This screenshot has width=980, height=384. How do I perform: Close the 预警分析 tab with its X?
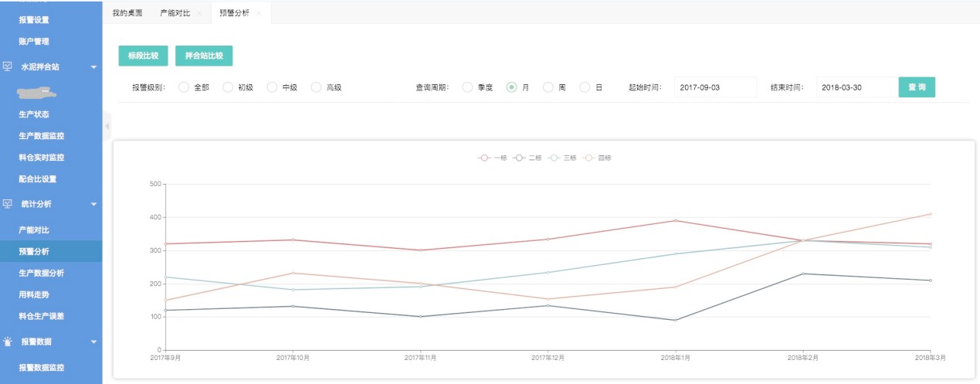click(259, 13)
